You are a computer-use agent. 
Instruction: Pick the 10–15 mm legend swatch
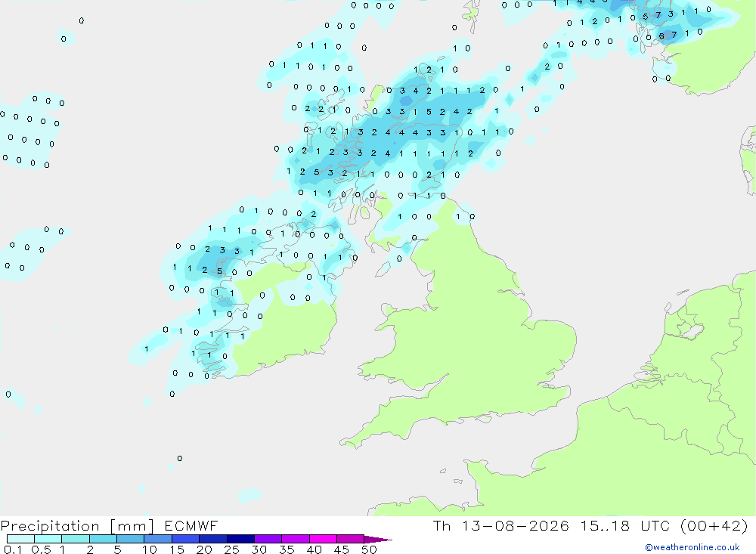coord(158,539)
